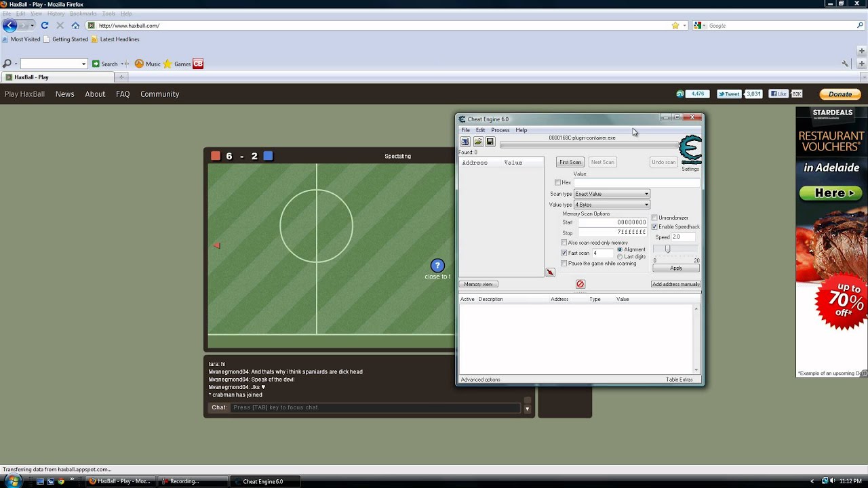Click Add address manually button

(675, 284)
